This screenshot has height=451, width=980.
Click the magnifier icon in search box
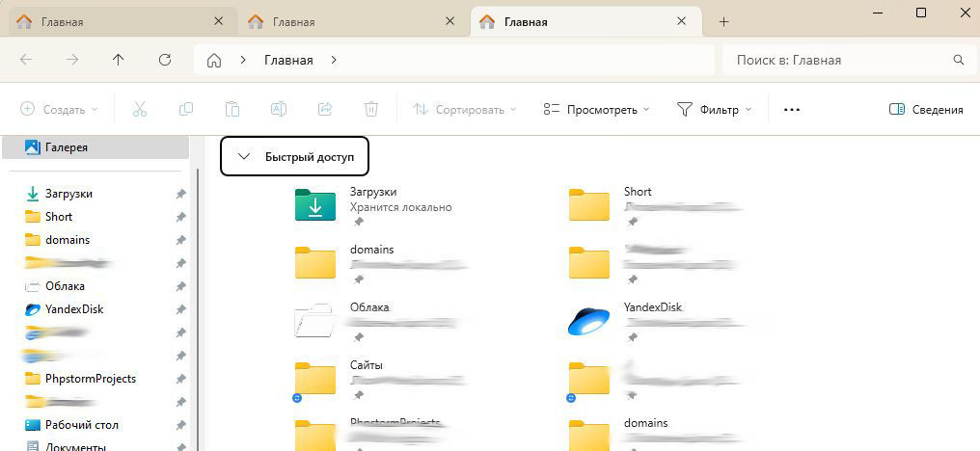click(x=958, y=60)
